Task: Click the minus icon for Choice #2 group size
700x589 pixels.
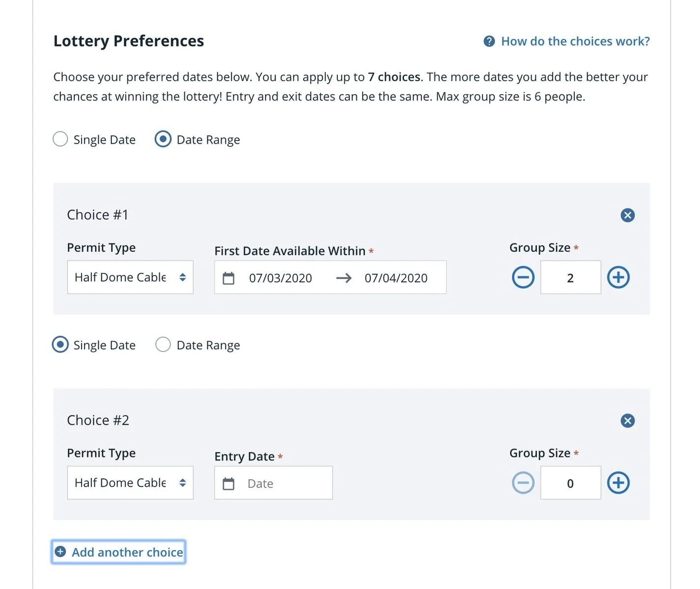Action: click(523, 483)
